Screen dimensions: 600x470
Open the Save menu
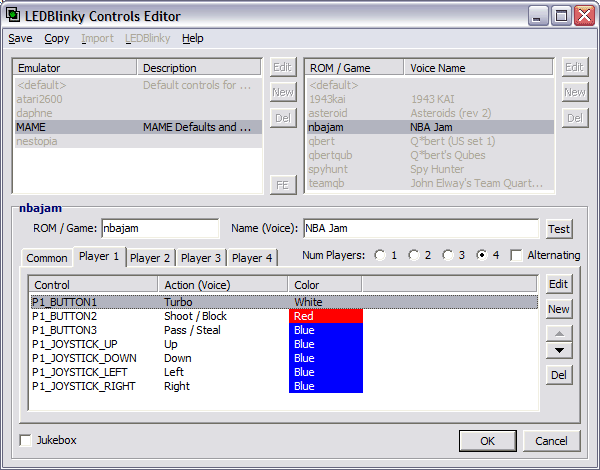point(20,38)
